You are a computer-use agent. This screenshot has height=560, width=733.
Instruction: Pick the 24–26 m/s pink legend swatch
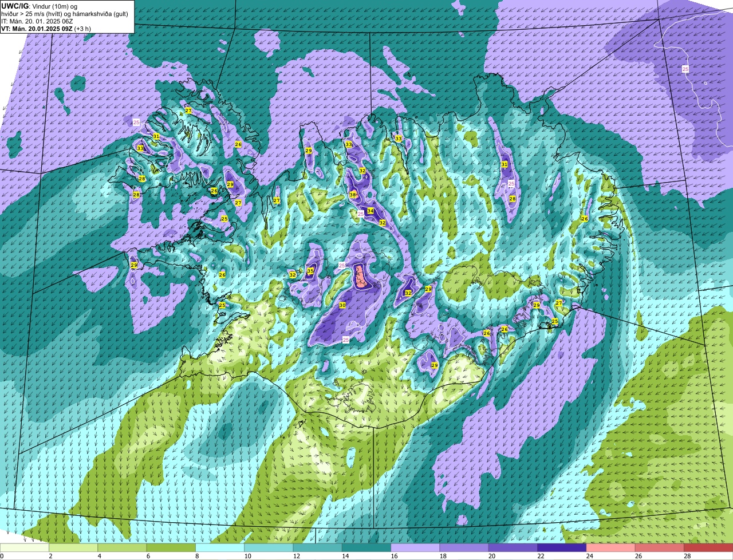point(610,547)
